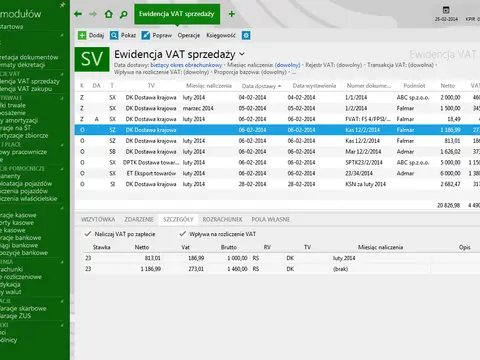Viewport: 480px width, 360px height.
Task: Select details row with Brutto 1 460,00
Action: (x=282, y=269)
